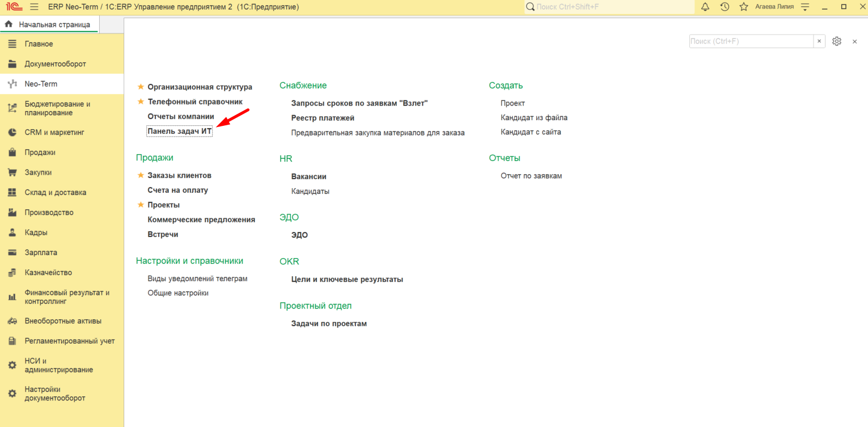The height and width of the screenshot is (427, 868).
Task: Click the Закупки cart icon
Action: [x=12, y=172]
